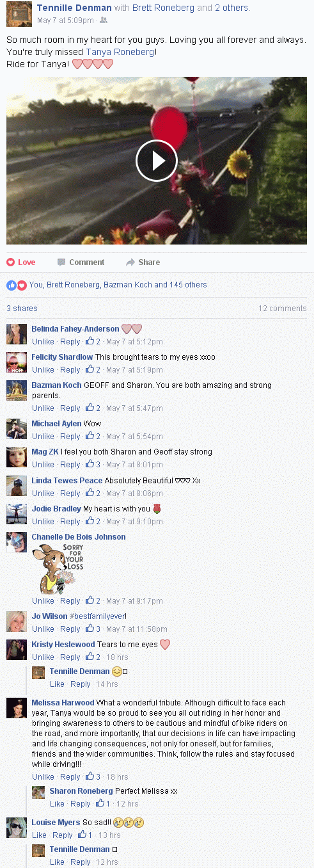
Task: Play the roadside memorial video
Action: pos(157,160)
